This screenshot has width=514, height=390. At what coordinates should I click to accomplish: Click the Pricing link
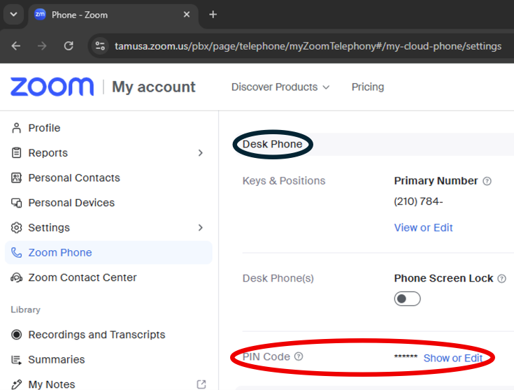pos(368,87)
